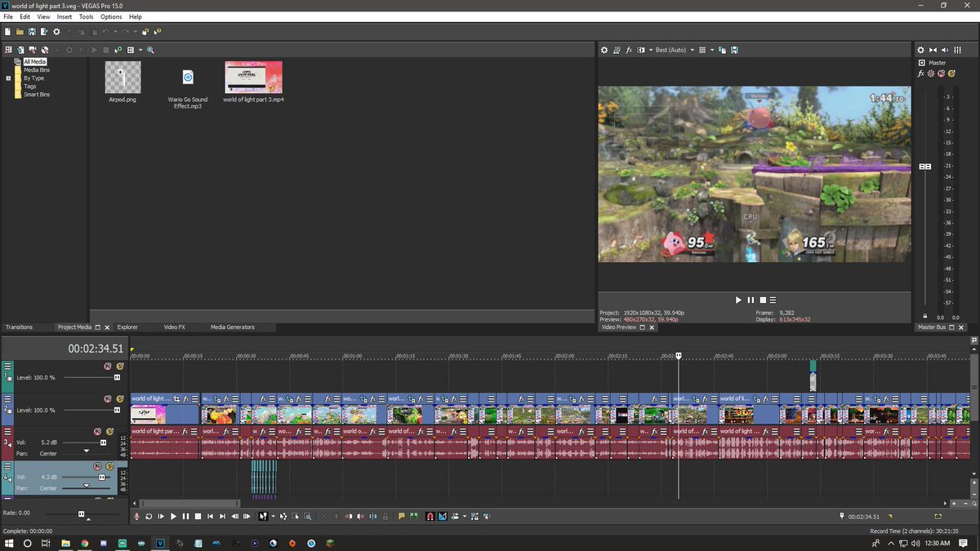
Task: Click the Selection Edit Tool icon
Action: click(x=296, y=516)
